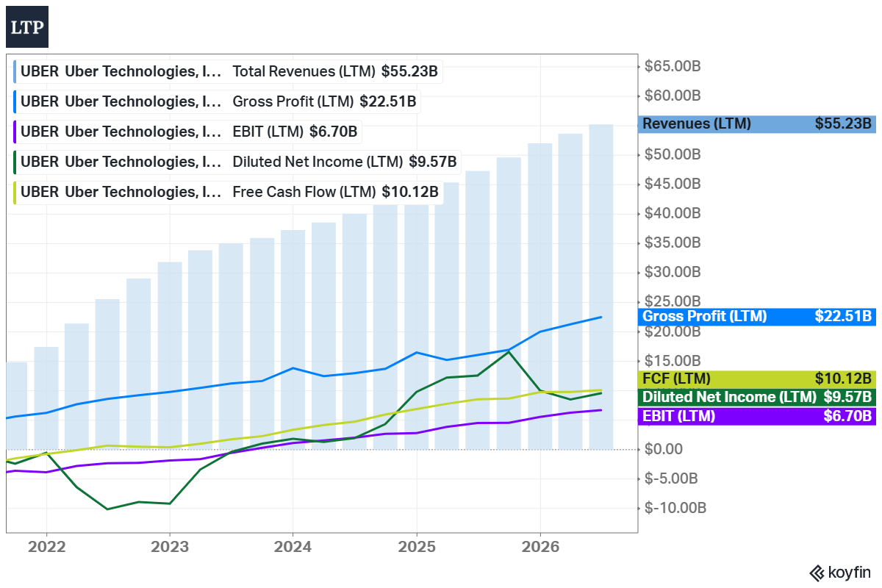The height and width of the screenshot is (588, 882).
Task: Click Revenues (LTM) $55.23B axis tag
Action: pos(757,123)
